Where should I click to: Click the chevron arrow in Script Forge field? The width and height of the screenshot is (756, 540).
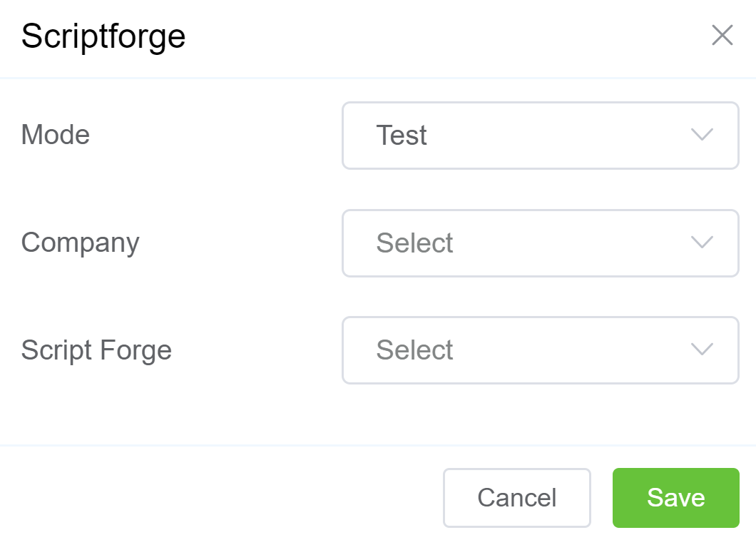[x=702, y=350]
